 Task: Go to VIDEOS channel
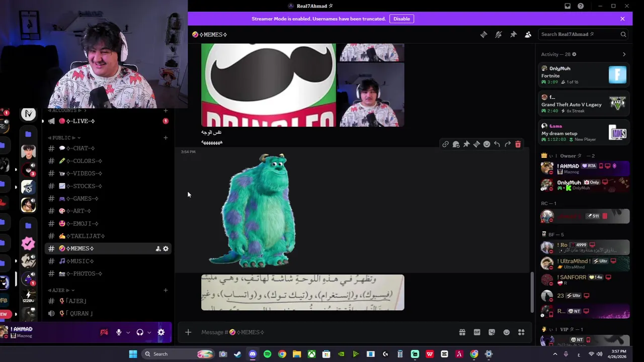point(108,173)
